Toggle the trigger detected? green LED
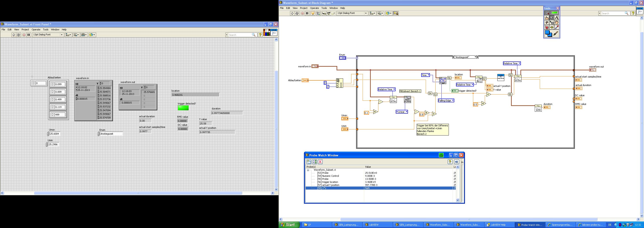This screenshot has width=644, height=228. tap(183, 108)
